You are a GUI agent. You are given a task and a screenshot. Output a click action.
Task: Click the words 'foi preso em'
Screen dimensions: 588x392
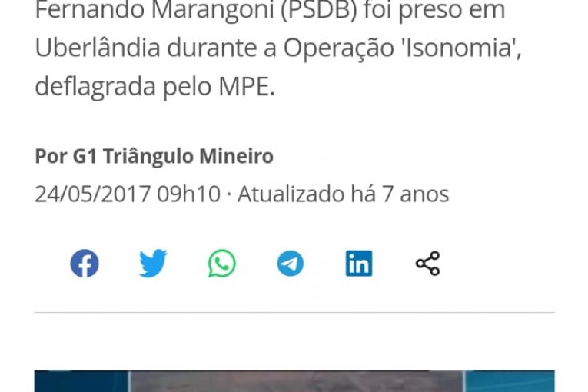click(x=434, y=11)
